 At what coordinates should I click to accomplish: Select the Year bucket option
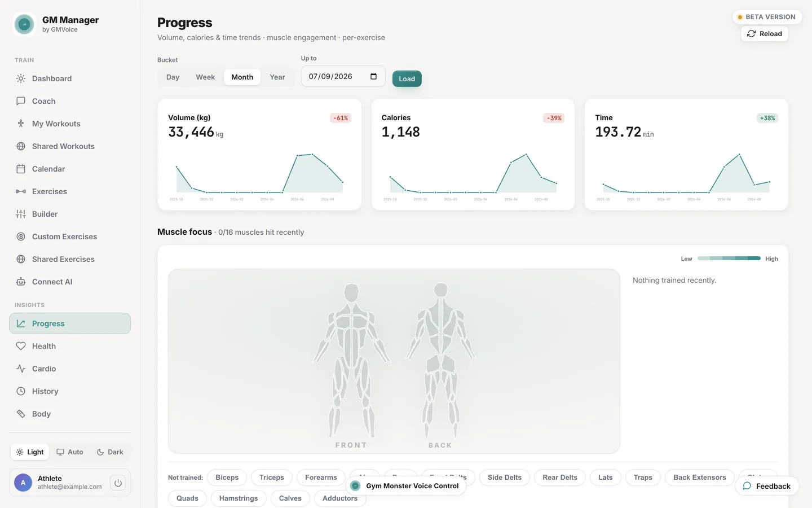(277, 77)
